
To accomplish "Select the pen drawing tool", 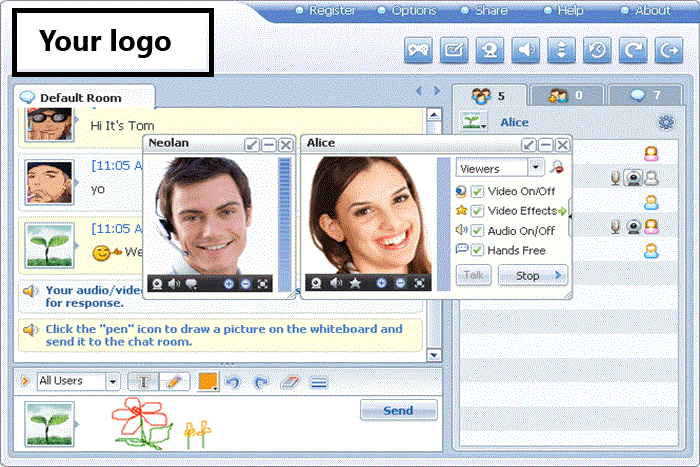I will pyautogui.click(x=173, y=381).
